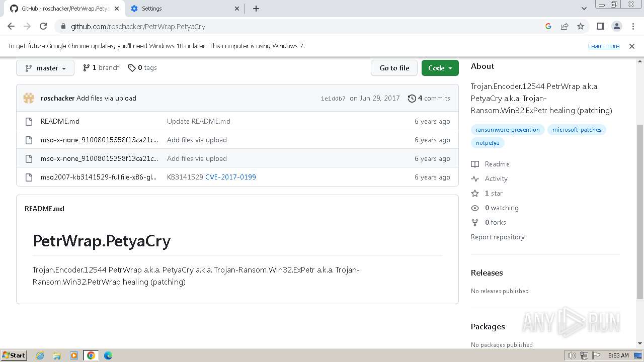Viewport: 644px width, 362px height.
Task: Open mso2007-kb3141529-fullfile-x86 file
Action: (99, 177)
